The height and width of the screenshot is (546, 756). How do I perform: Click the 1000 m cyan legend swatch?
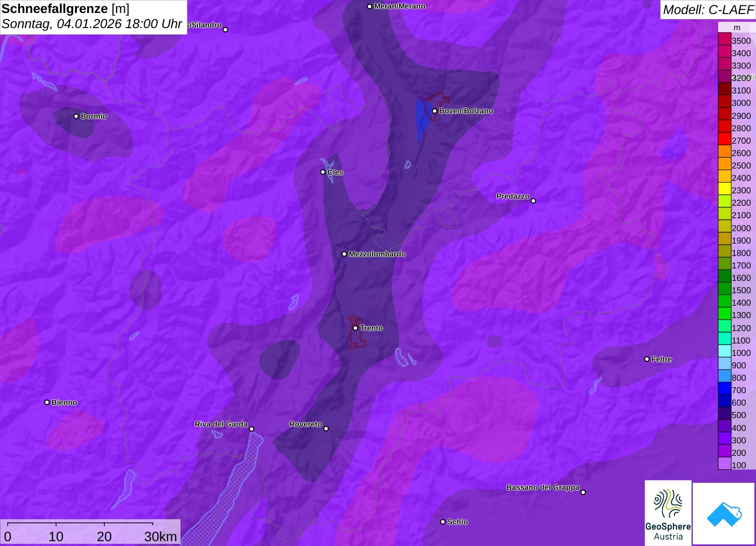tap(725, 351)
